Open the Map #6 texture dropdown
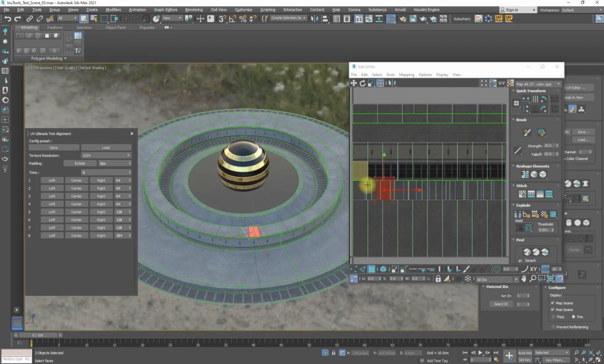Viewport: 604px width, 364px height. 538,84
